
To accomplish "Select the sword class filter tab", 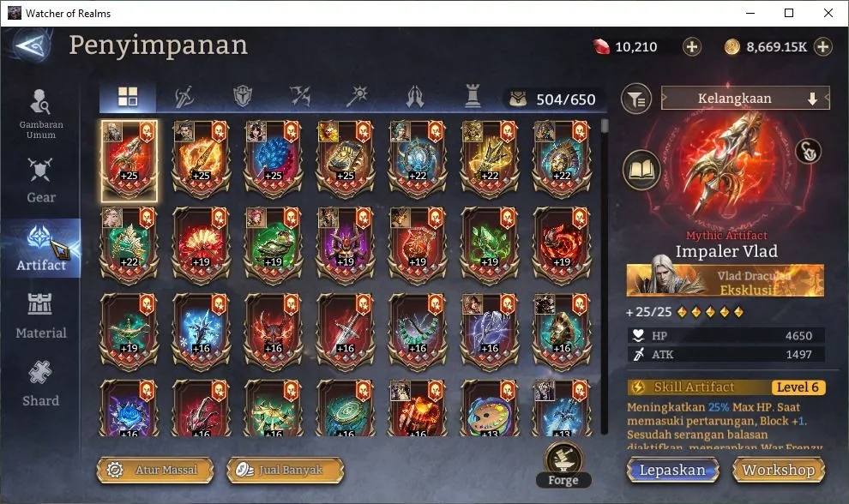I will pyautogui.click(x=185, y=97).
